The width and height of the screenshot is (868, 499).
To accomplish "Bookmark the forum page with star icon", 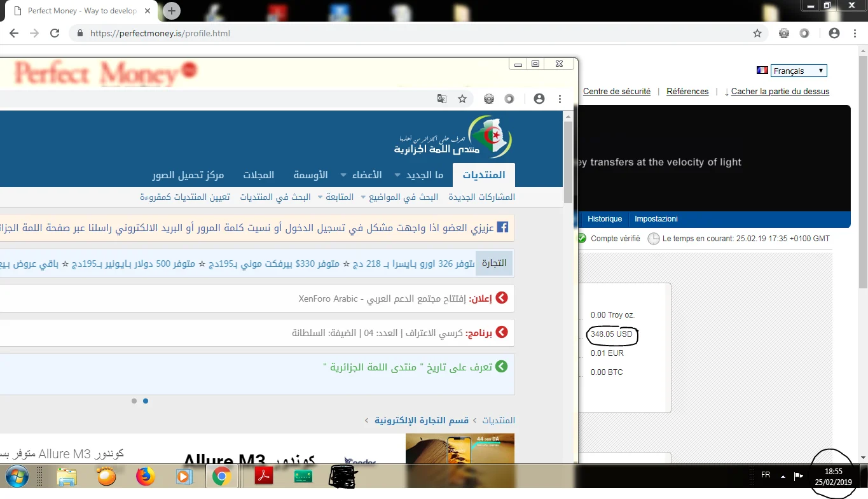I will (462, 99).
